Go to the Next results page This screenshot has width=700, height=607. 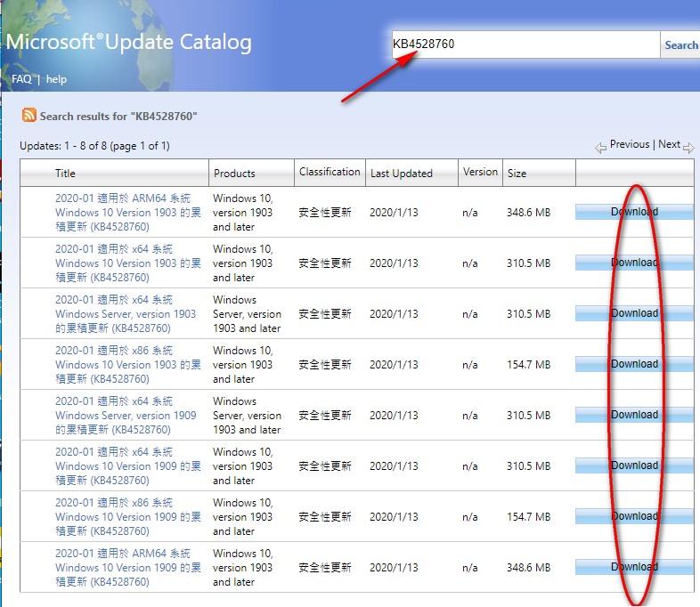point(669,144)
